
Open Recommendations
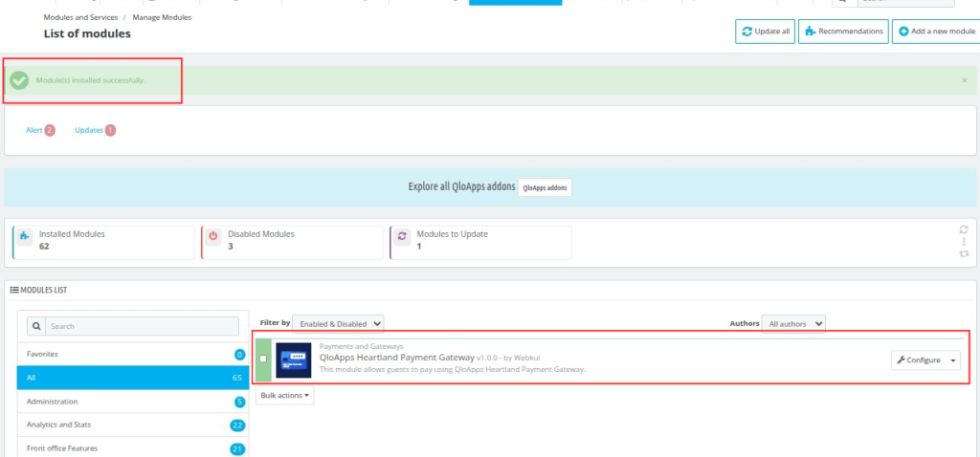pos(844,32)
